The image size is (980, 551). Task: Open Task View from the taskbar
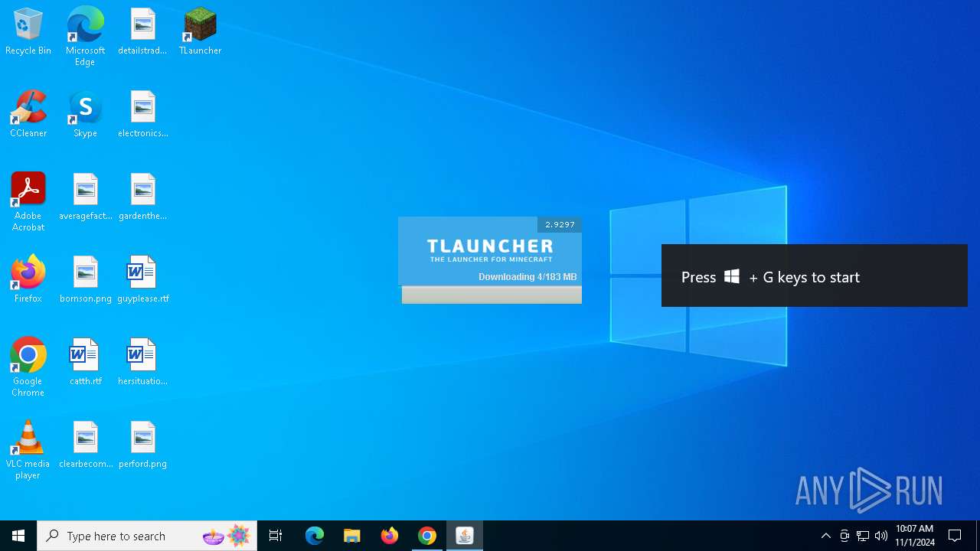click(x=276, y=536)
